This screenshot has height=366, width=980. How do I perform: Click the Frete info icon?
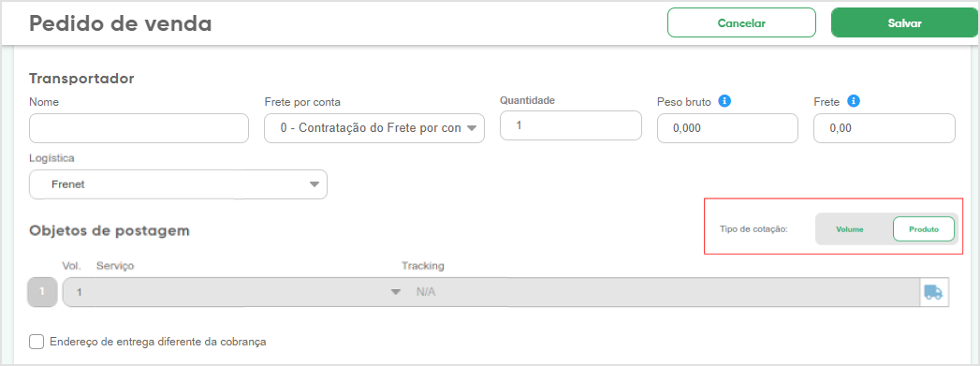[x=854, y=100]
